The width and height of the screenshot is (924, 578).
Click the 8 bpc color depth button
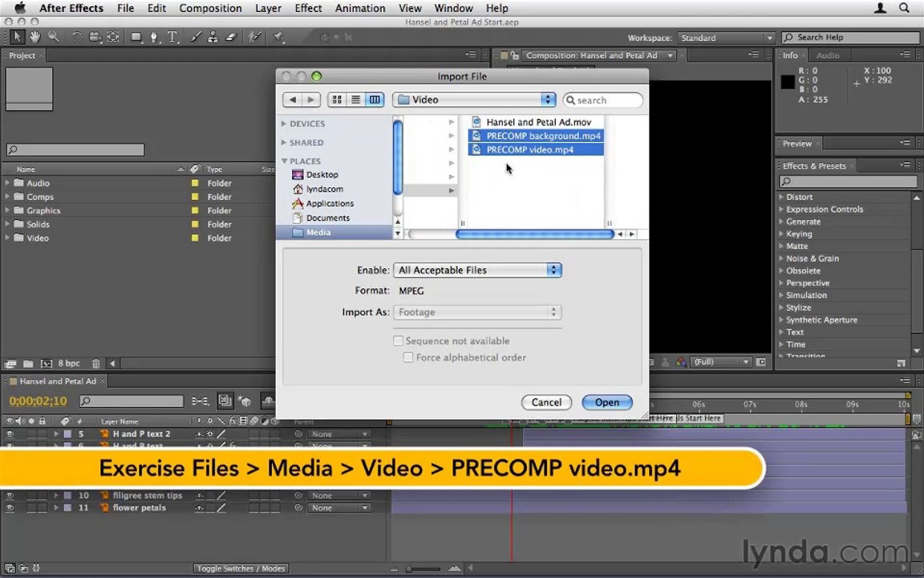point(68,364)
